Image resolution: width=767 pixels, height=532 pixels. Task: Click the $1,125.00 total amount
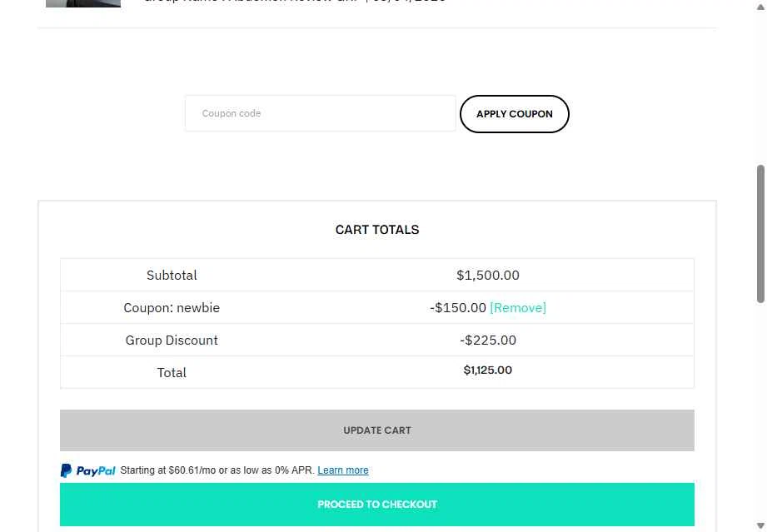tap(488, 370)
